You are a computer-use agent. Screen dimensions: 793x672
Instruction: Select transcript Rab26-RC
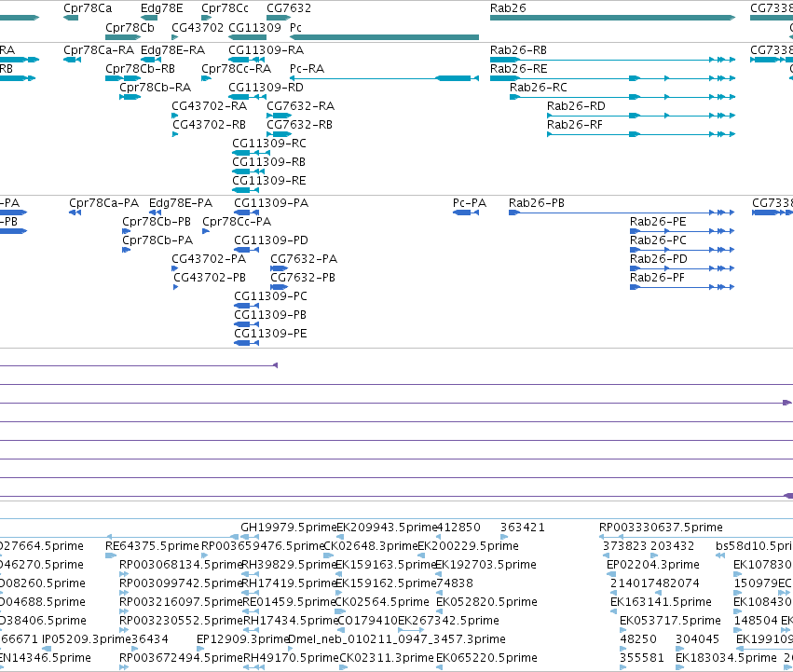538,88
